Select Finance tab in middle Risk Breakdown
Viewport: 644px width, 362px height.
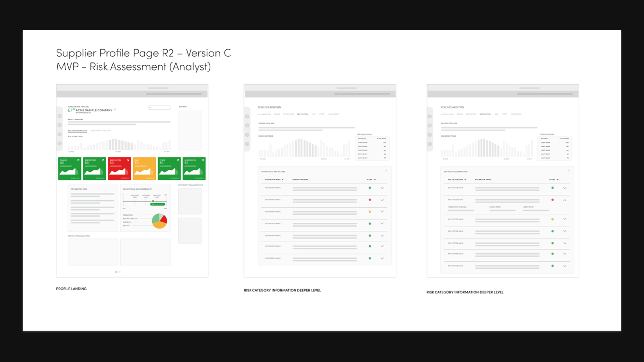click(x=277, y=114)
